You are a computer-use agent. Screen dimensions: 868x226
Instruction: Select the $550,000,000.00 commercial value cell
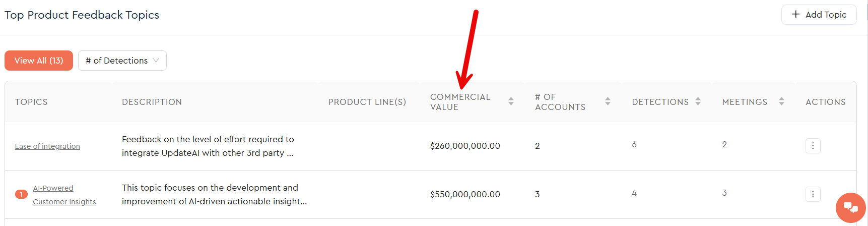465,194
